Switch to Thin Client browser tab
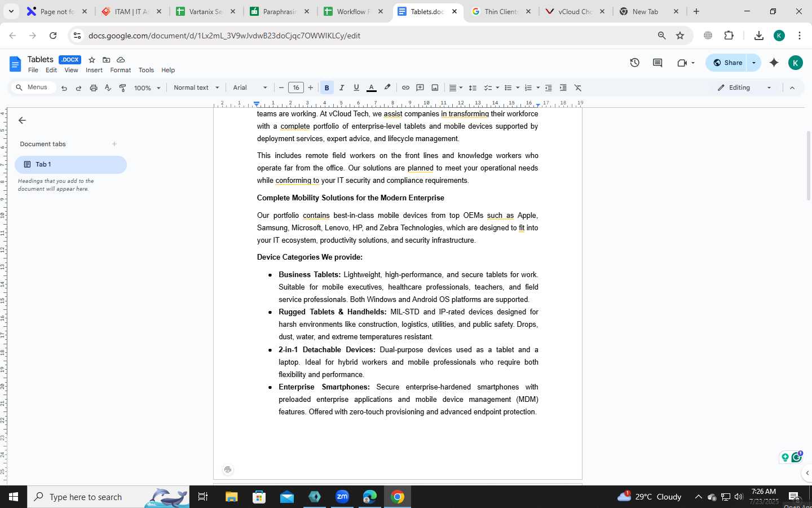Image resolution: width=812 pixels, height=508 pixels. [501, 11]
